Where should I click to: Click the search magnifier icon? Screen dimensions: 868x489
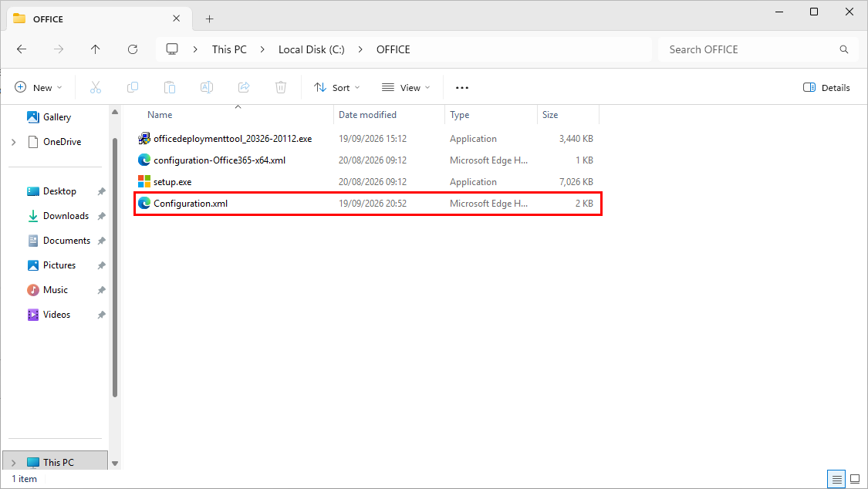[843, 49]
